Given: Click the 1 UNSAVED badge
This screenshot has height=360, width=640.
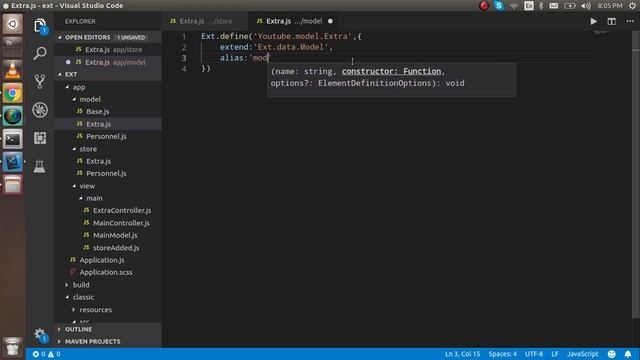Looking at the screenshot, I should (x=131, y=37).
